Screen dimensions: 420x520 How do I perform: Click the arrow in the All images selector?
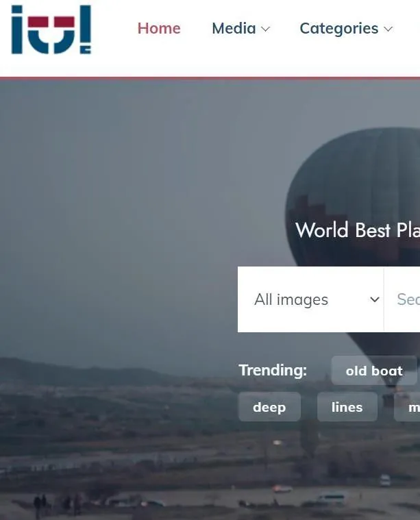coord(375,299)
